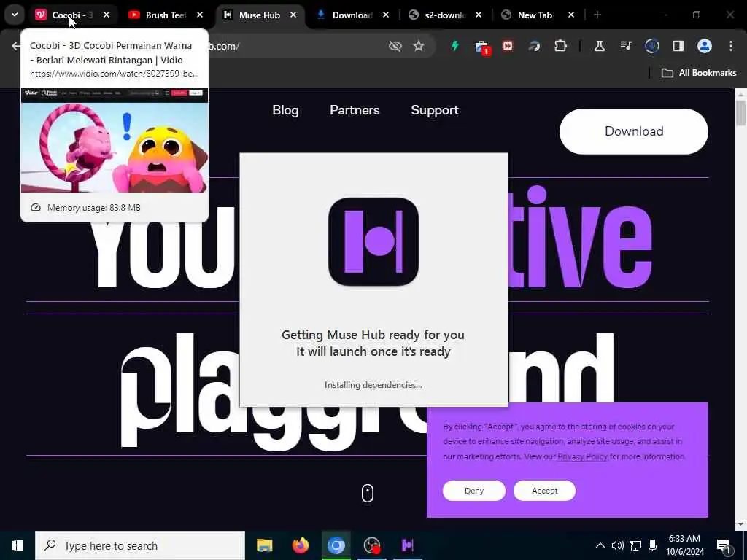This screenshot has width=747, height=560.
Task: Click the 'Installing dependencies...' status text
Action: tap(373, 385)
